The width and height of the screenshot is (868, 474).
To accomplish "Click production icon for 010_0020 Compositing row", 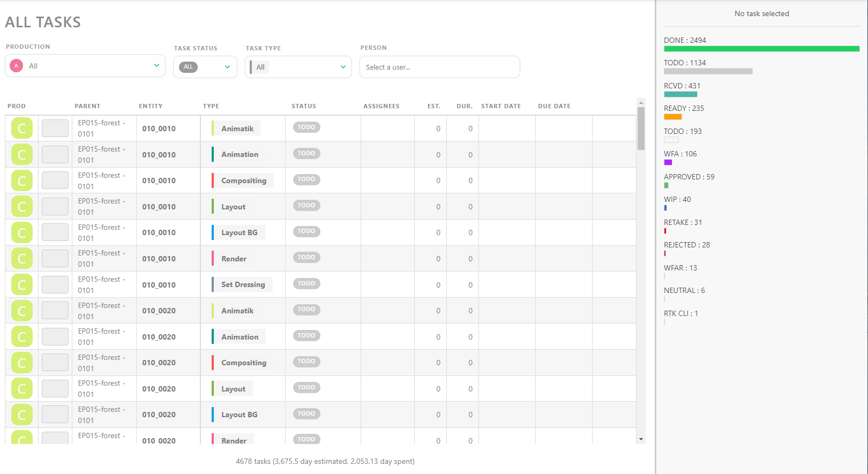I will click(x=22, y=363).
